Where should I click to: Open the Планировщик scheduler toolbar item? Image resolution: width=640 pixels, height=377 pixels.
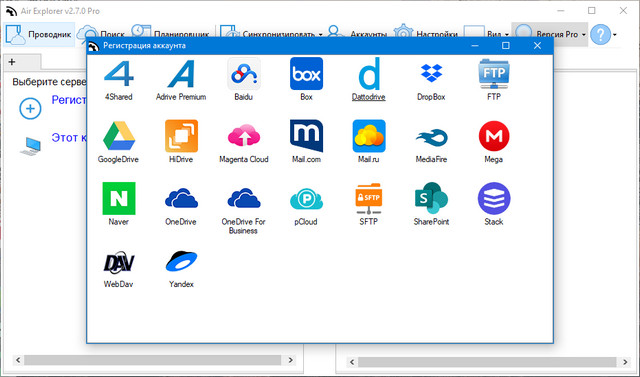(171, 32)
